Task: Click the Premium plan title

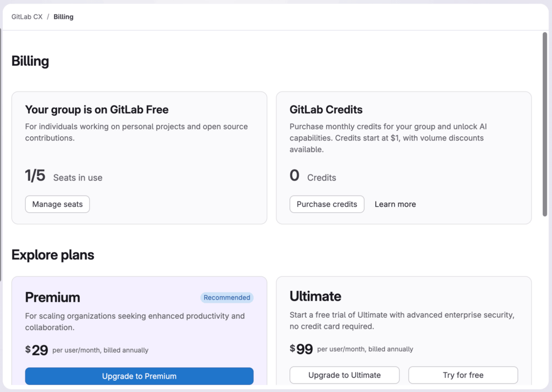Action: (52, 297)
